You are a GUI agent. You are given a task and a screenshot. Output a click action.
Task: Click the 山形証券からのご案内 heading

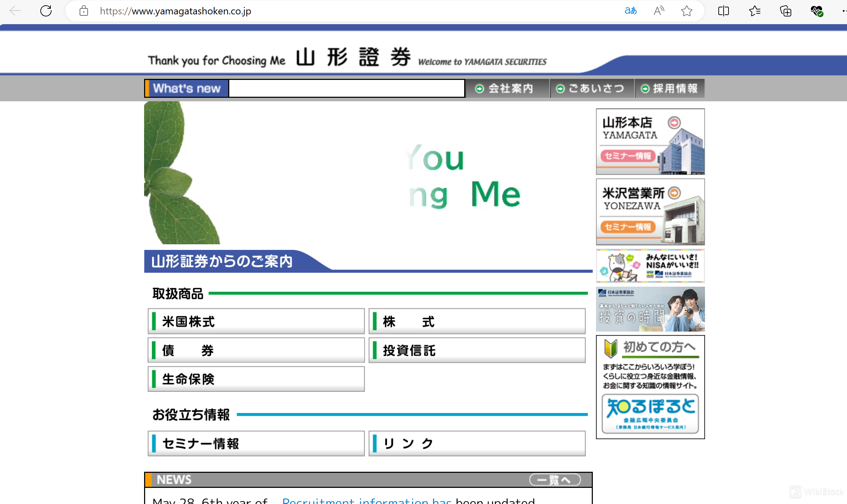pos(222,261)
